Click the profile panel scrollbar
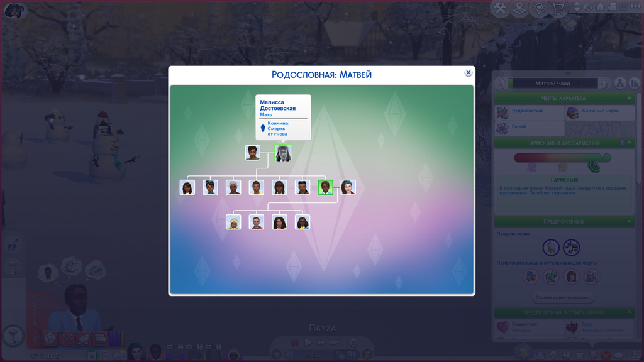Image resolution: width=644 pixels, height=362 pixels. coord(638,140)
